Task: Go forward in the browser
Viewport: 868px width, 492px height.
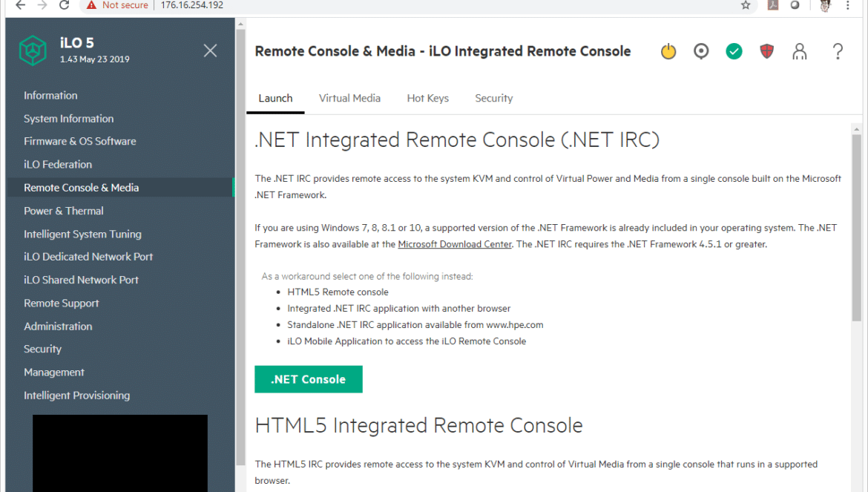Action: [42, 5]
